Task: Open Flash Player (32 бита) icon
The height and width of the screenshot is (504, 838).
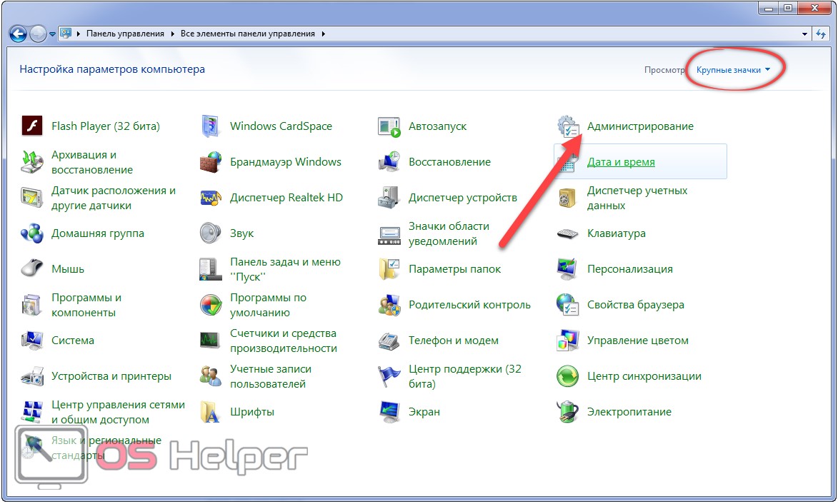Action: (x=32, y=126)
